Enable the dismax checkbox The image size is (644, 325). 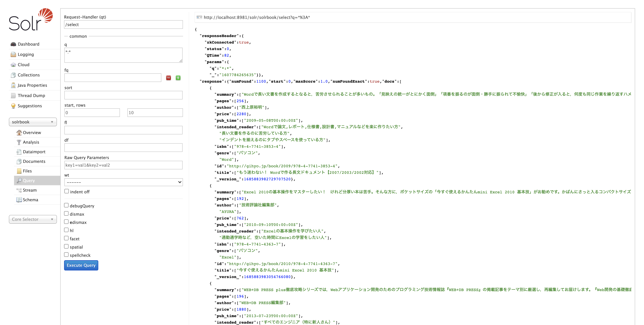pyautogui.click(x=66, y=214)
